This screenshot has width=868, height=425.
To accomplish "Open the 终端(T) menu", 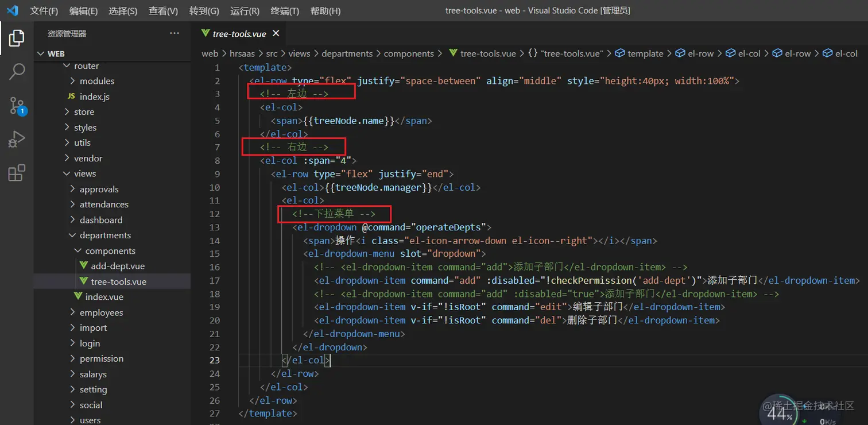I will click(285, 11).
